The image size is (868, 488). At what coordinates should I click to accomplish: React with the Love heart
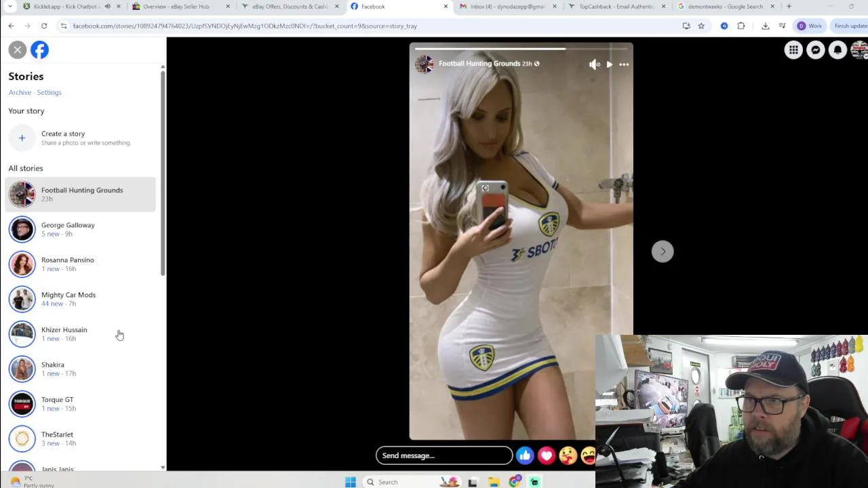point(547,456)
